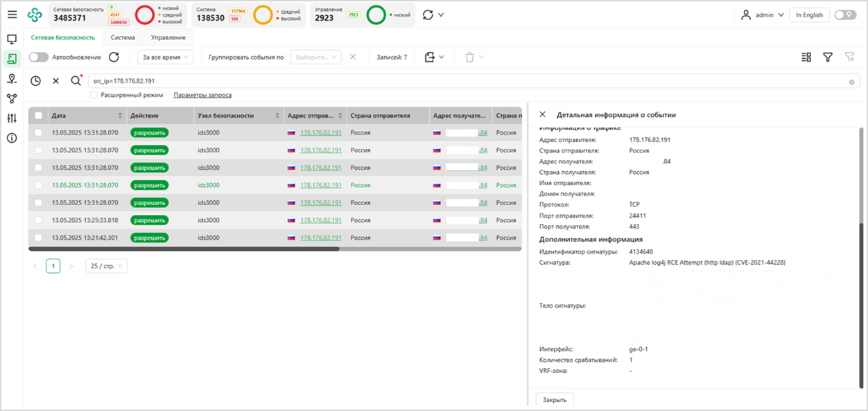This screenshot has width=868, height=411.
Task: Open the За все время period dropdown
Action: (x=166, y=57)
